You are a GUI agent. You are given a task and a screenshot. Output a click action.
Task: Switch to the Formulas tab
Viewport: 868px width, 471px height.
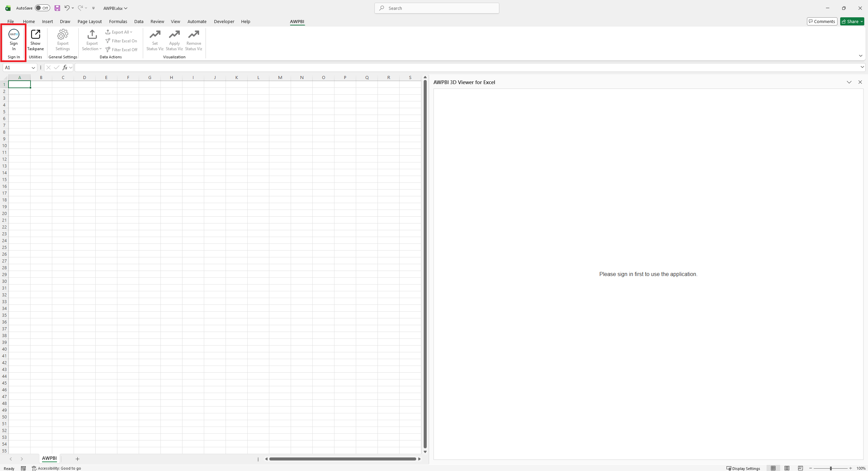click(118, 21)
